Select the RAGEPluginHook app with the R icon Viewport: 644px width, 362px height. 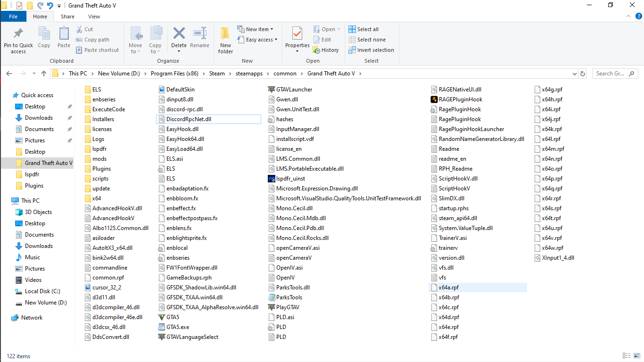(456, 99)
